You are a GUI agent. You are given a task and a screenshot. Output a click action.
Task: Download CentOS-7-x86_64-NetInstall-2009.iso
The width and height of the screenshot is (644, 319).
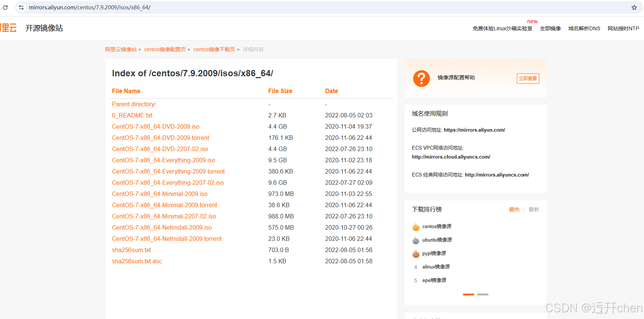162,228
